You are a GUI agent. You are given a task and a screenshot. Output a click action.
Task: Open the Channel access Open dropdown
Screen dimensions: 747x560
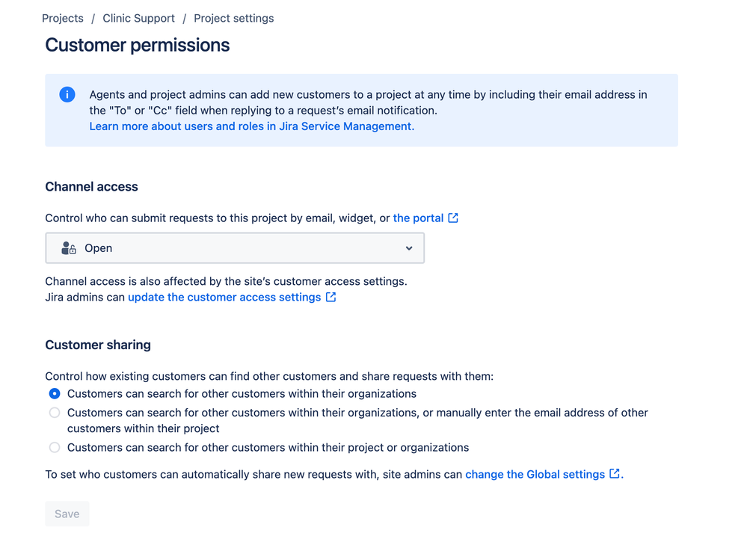235,248
